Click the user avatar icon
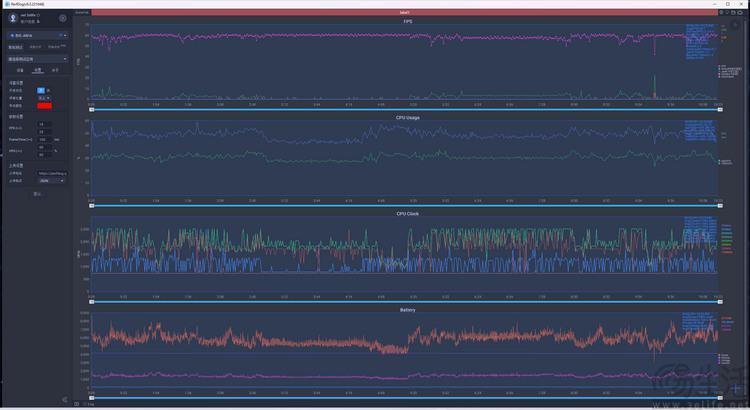Screen dimensions: 750x410 [13, 18]
